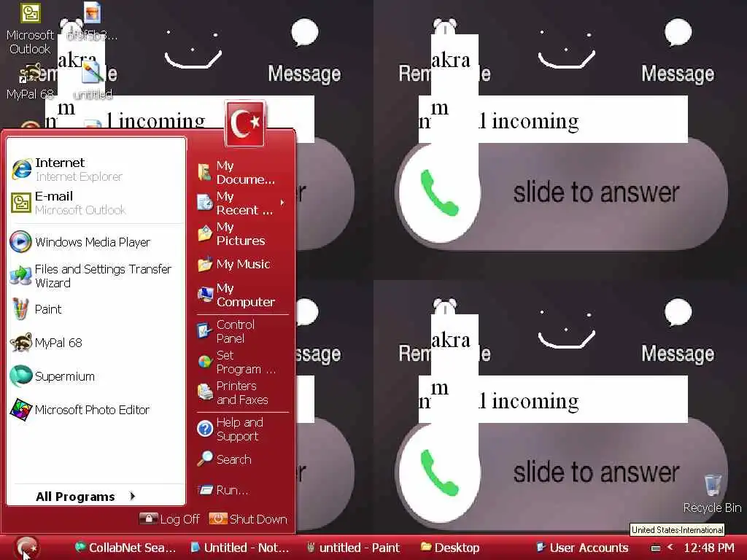Switch to User Accounts taskbar button
This screenshot has width=747, height=560.
coord(582,548)
